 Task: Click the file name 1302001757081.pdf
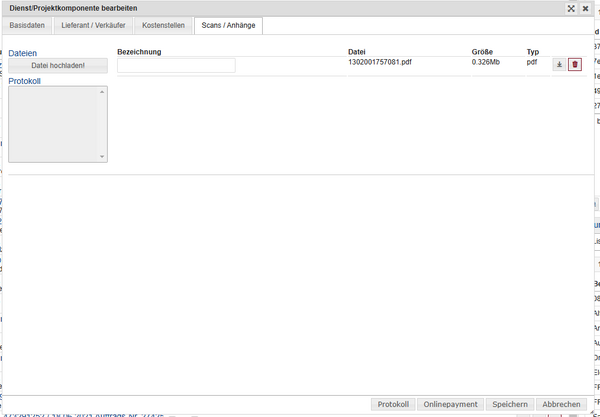click(379, 62)
